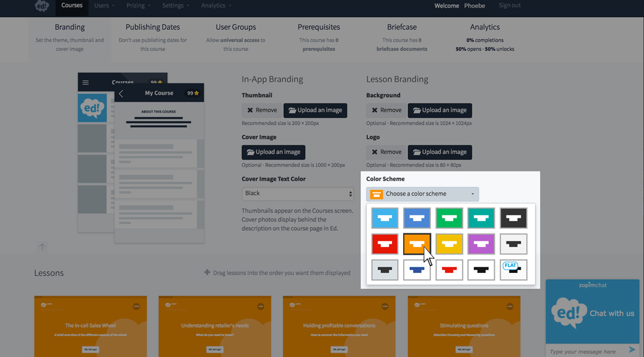Image resolution: width=644 pixels, height=357 pixels.
Task: Open The In-call Sales Wheel lesson
Action: [90, 326]
